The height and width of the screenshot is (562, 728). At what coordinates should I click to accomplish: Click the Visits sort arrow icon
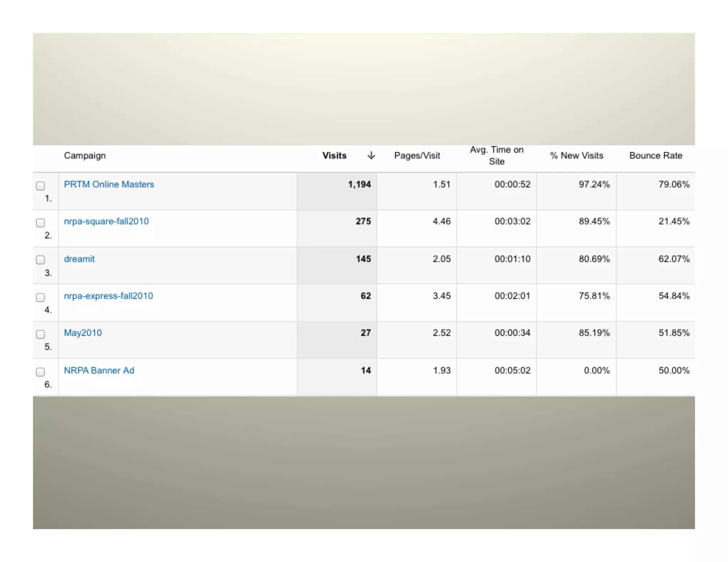[x=371, y=156]
